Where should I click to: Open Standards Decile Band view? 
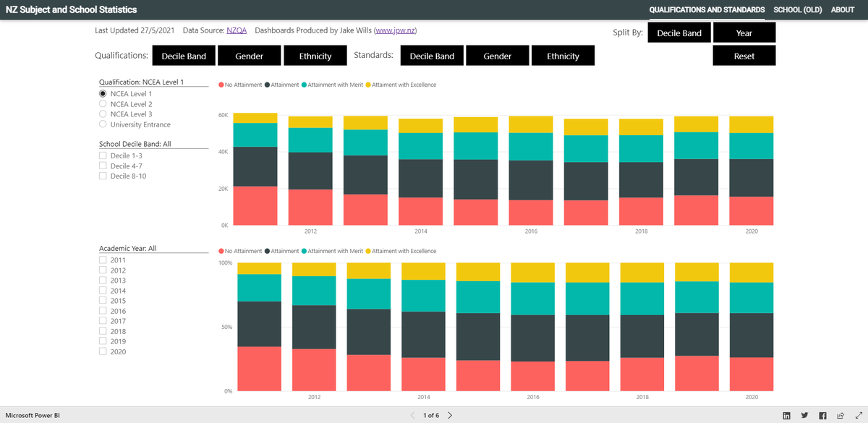(432, 56)
